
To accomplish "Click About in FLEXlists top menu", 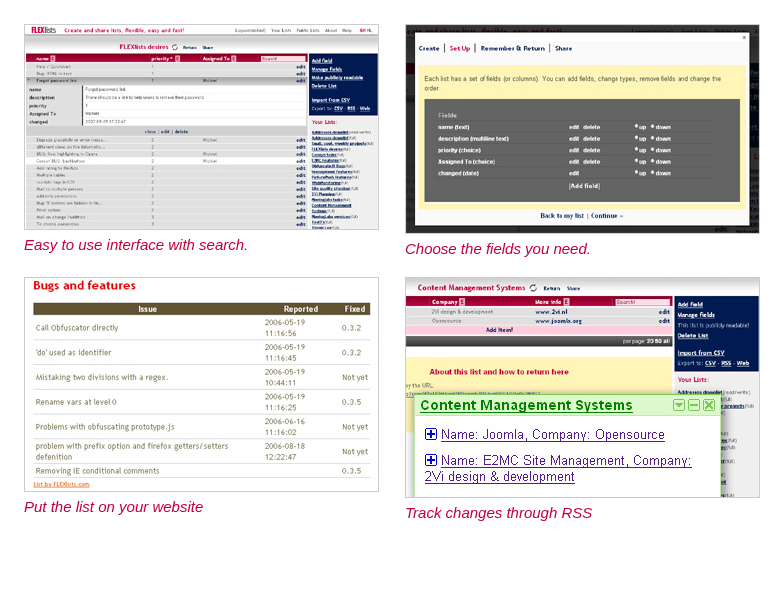I will pyautogui.click(x=331, y=30).
